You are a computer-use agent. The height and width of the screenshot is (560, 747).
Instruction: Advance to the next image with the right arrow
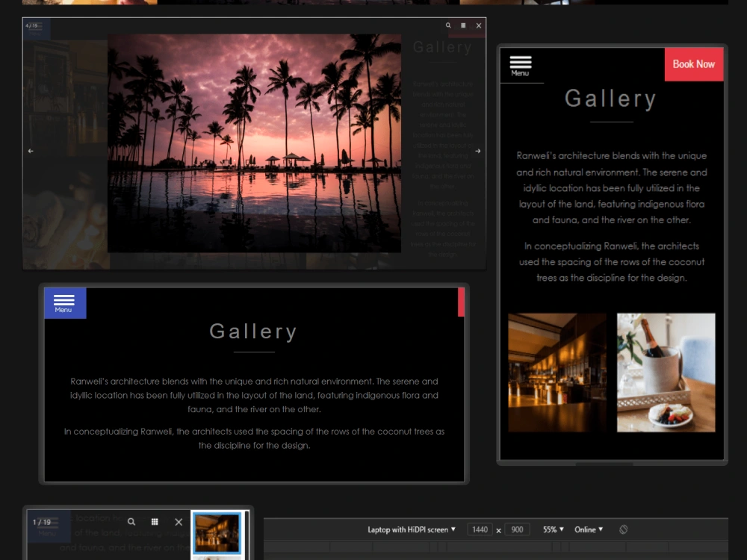click(478, 151)
